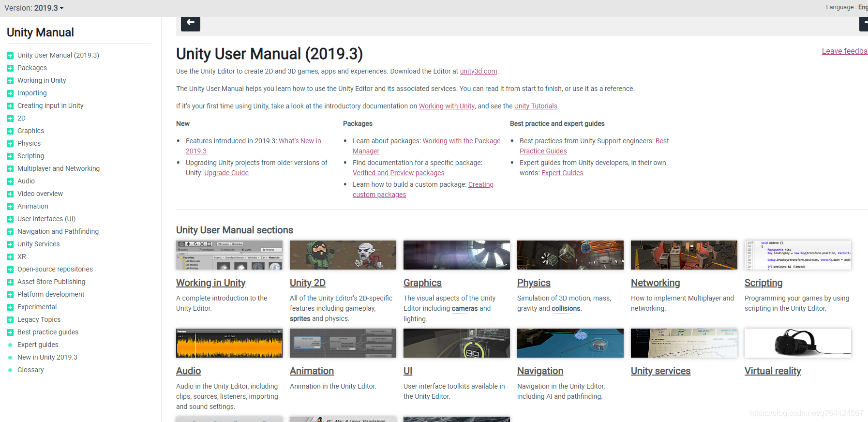Follow the unity3d.com link
This screenshot has width=868, height=422.
(479, 71)
